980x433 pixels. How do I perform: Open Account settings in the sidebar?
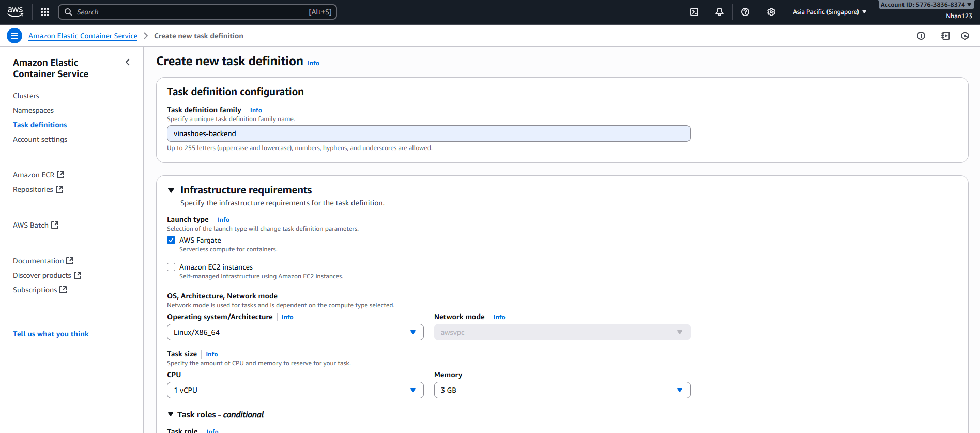(40, 139)
